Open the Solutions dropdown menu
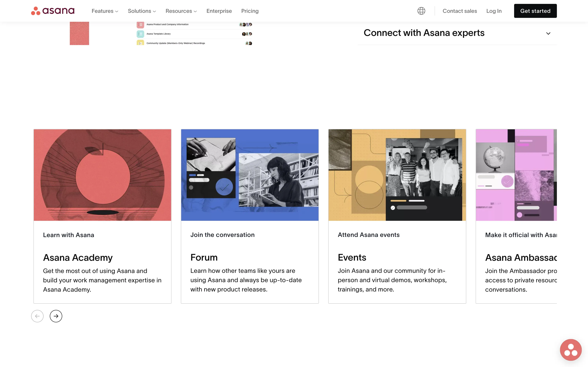Screen dimensions: 588x367 tap(142, 11)
